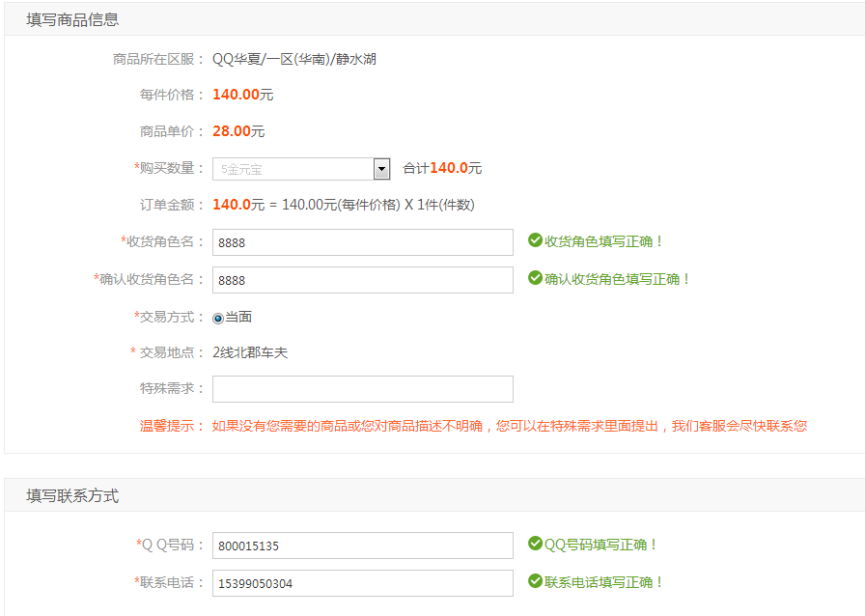
Task: Click green checkmark beside 联系电话填写正确
Action: [535, 580]
